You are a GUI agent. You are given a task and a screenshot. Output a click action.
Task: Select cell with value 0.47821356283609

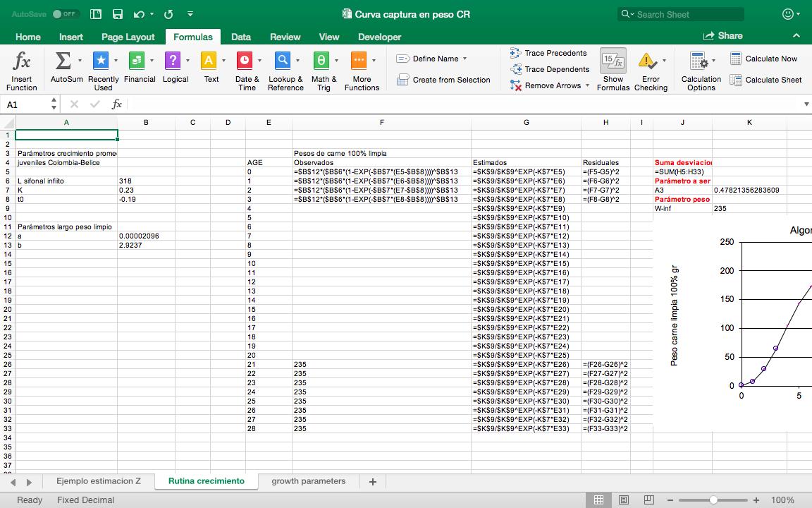click(749, 190)
